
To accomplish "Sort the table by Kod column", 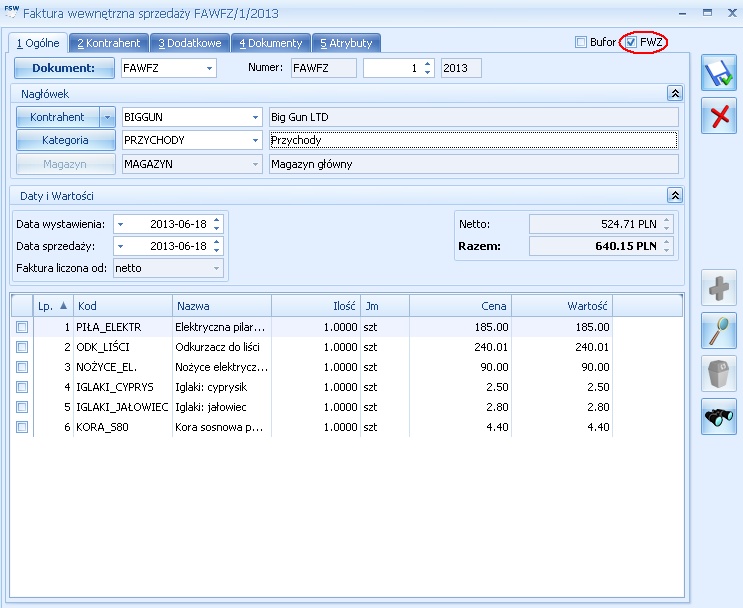I will pos(123,306).
